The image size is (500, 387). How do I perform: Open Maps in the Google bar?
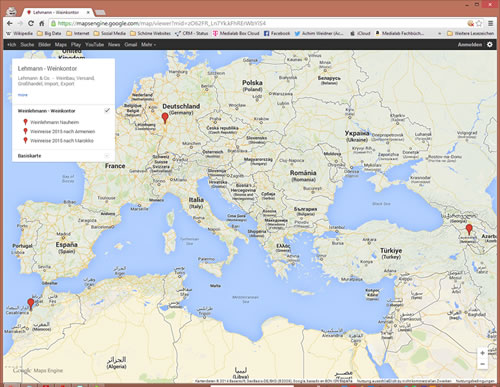pos(61,44)
